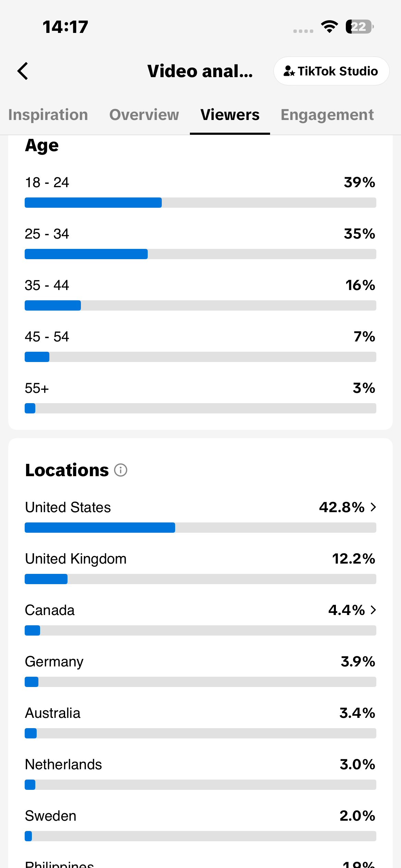Switch to the Inspiration tab
Image resolution: width=401 pixels, height=868 pixels.
click(48, 115)
